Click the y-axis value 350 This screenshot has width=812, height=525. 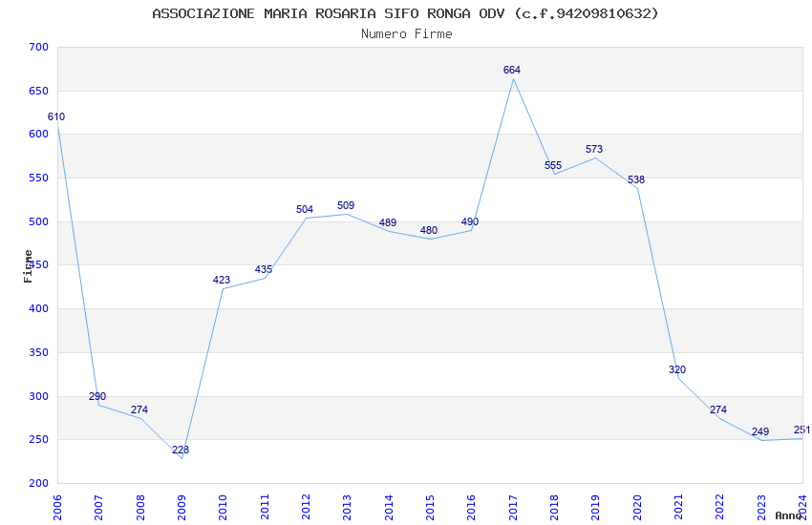pyautogui.click(x=39, y=353)
